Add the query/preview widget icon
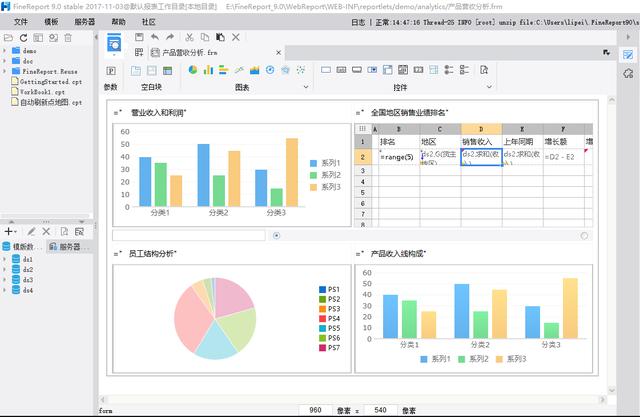 (484, 70)
